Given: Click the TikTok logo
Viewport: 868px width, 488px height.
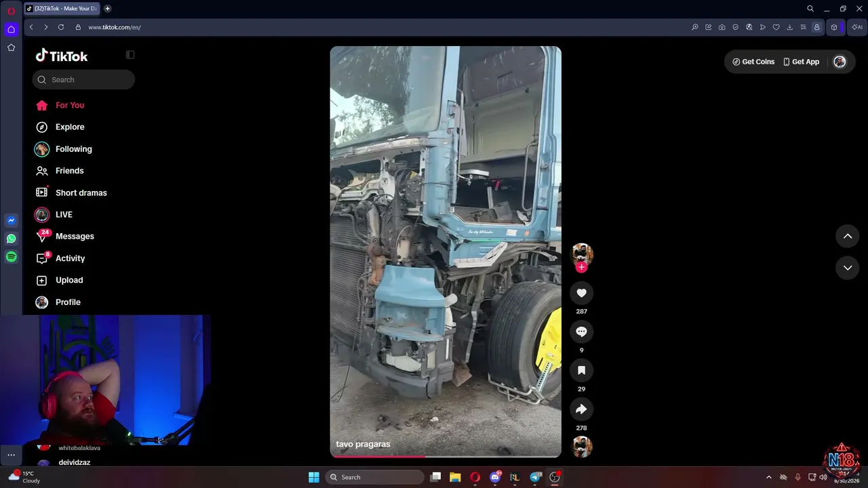Looking at the screenshot, I should pos(62,56).
